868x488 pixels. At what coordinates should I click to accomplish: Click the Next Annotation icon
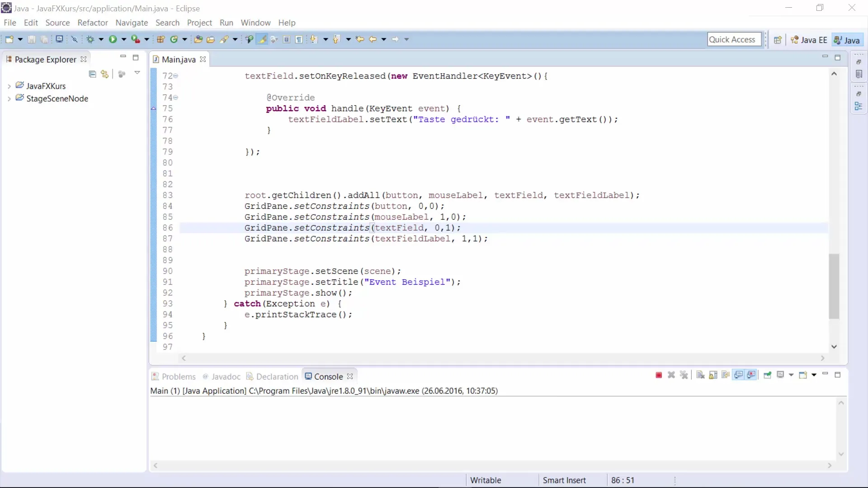(x=314, y=39)
